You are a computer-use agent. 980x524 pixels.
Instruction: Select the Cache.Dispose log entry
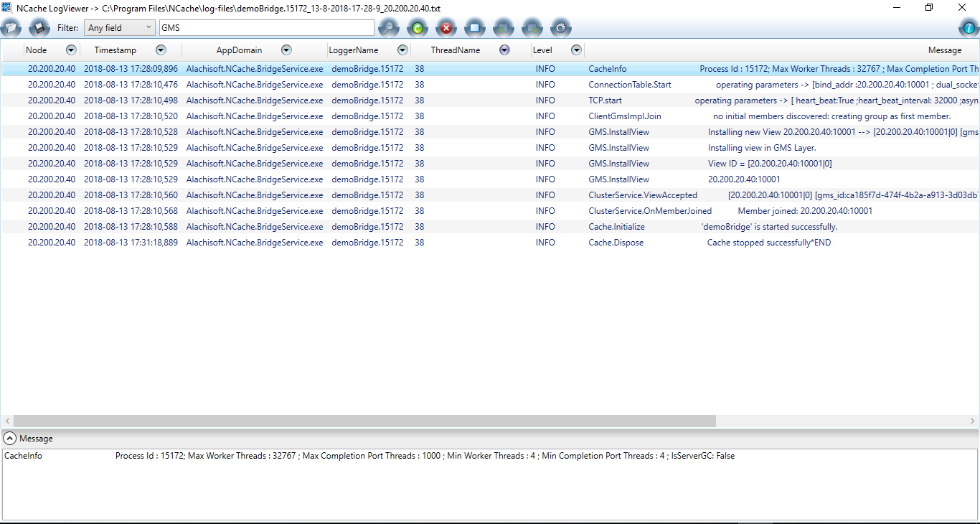pos(490,243)
